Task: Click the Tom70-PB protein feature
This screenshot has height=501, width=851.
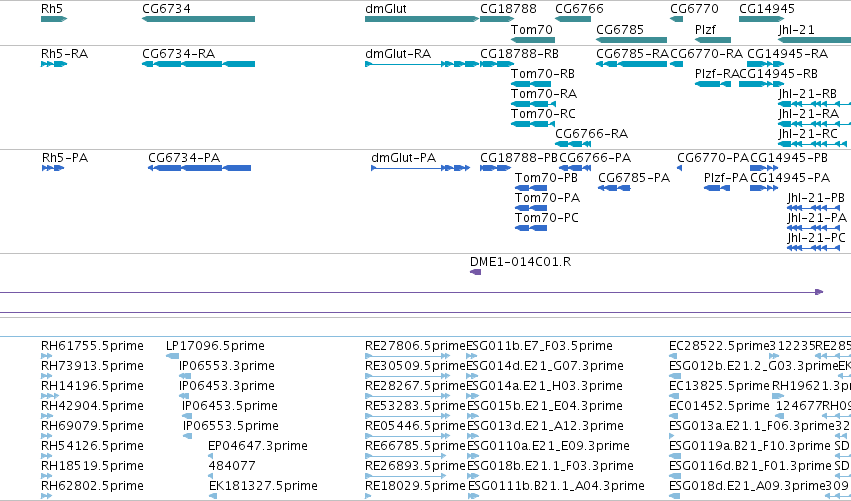Action: click(531, 188)
